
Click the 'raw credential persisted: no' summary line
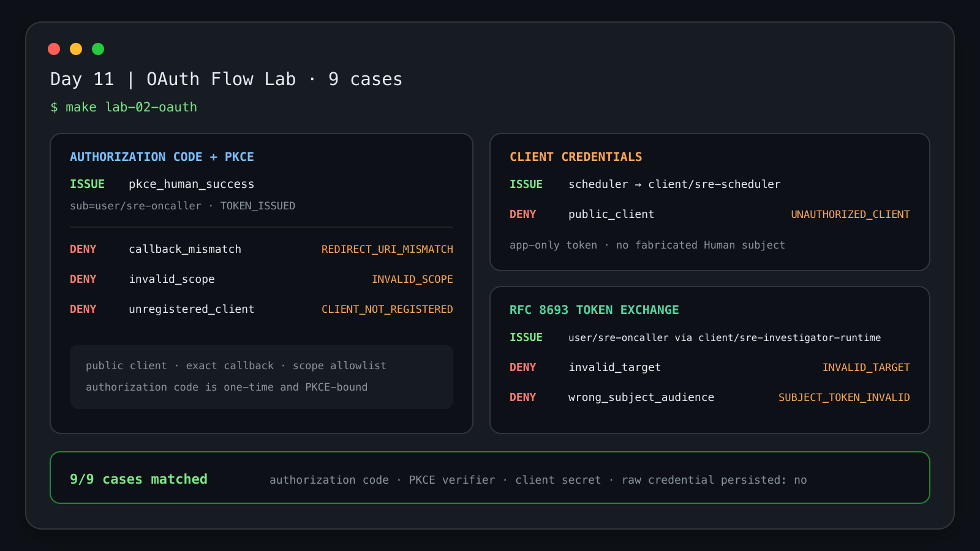click(714, 480)
